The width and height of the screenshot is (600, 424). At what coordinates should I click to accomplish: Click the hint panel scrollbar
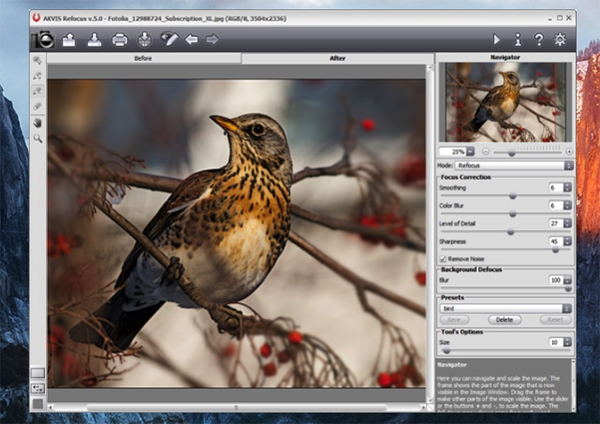(573, 386)
